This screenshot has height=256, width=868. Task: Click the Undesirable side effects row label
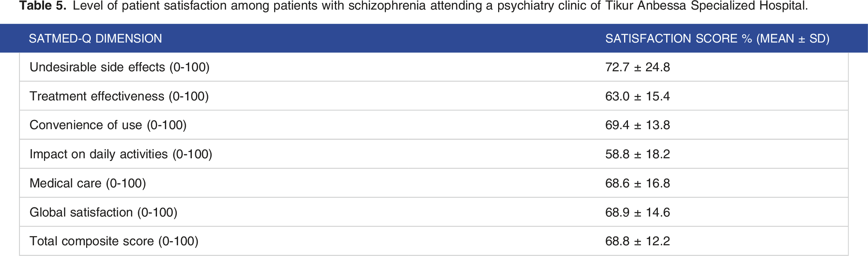[119, 67]
